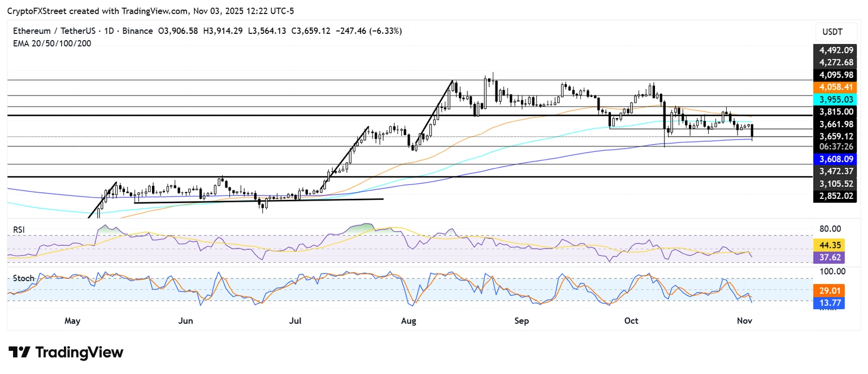Click the Nov label on time axis

point(744,321)
